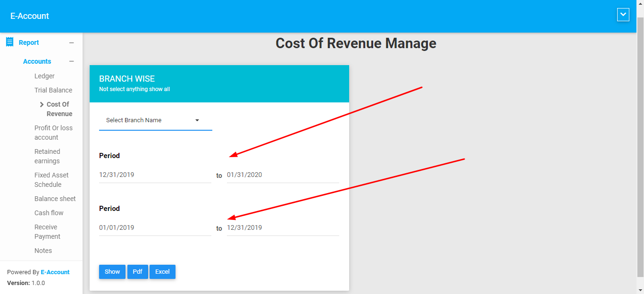644x294 pixels.
Task: Export report with Excel button
Action: (x=162, y=272)
